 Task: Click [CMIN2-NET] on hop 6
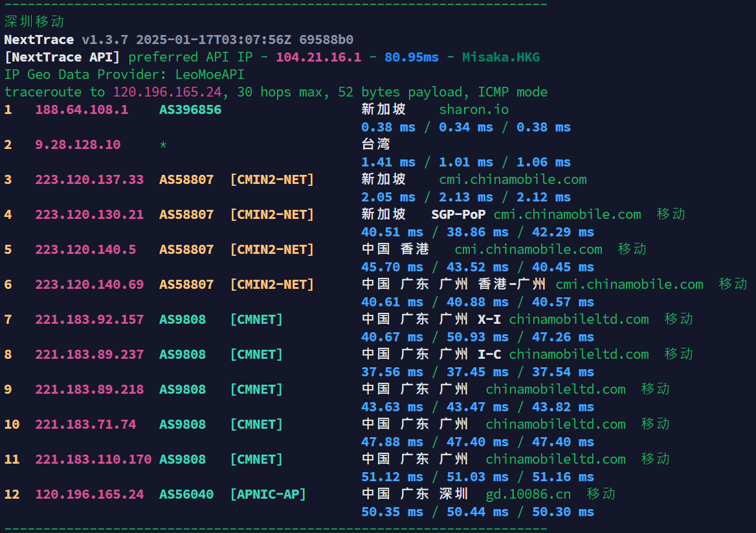pyautogui.click(x=272, y=284)
